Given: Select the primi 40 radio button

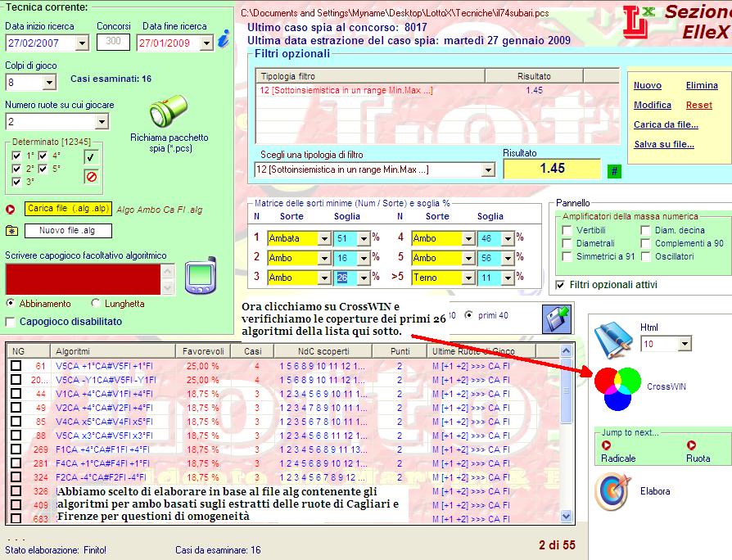Looking at the screenshot, I should coord(468,315).
